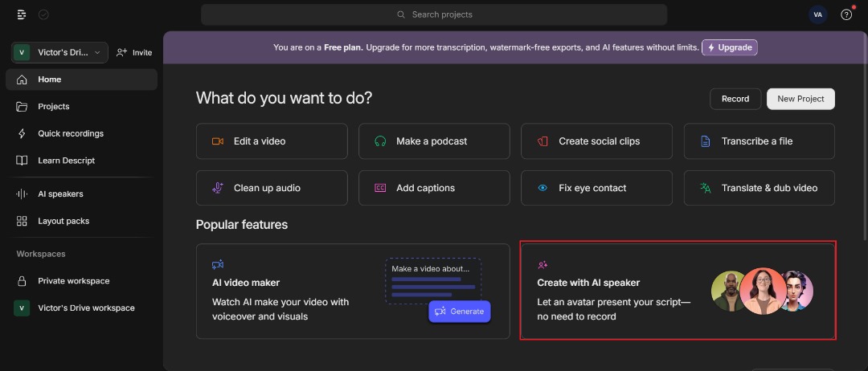Click the Make a podcast headphones icon
868x371 pixels.
click(x=379, y=141)
